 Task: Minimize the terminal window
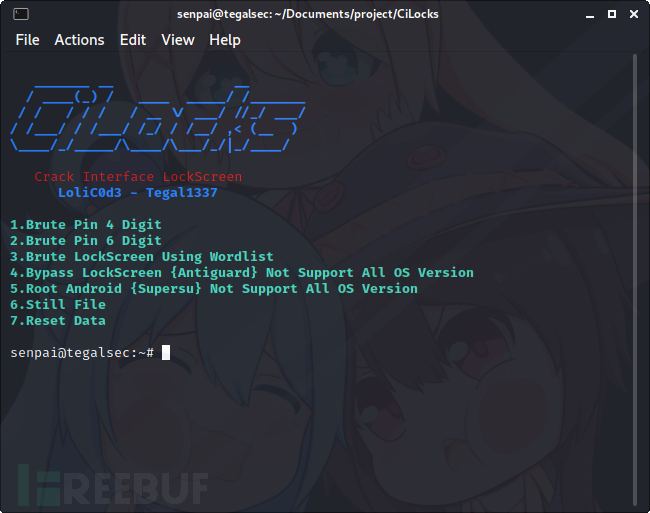coord(590,15)
